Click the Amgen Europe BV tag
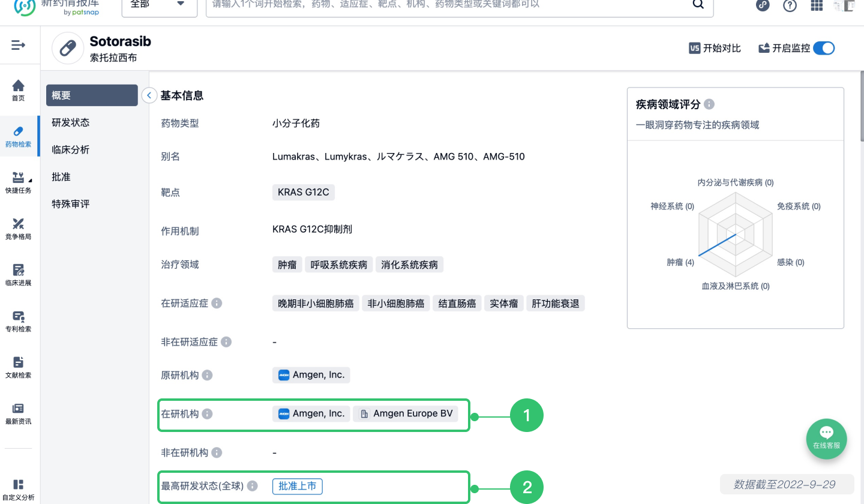 [405, 414]
